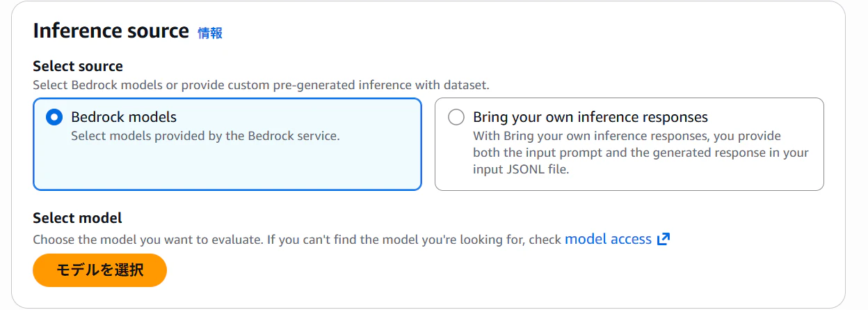868x310 pixels.
Task: Click text 'Select models provided by the Bedrock service'
Action: coord(205,136)
